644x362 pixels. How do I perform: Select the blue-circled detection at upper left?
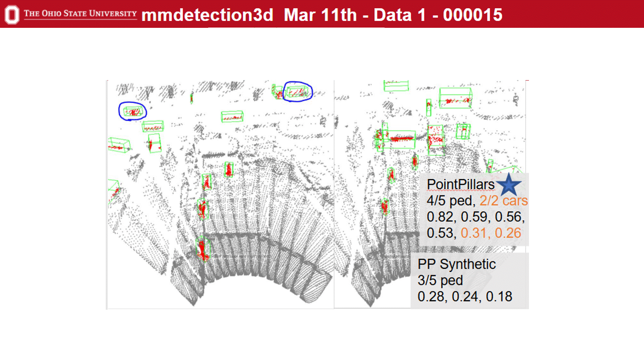[x=132, y=111]
